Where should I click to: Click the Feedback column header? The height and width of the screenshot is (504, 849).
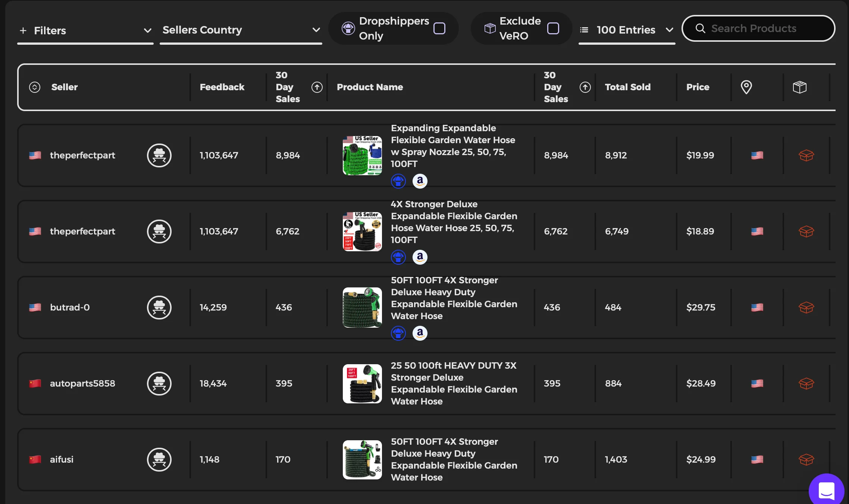coord(222,87)
